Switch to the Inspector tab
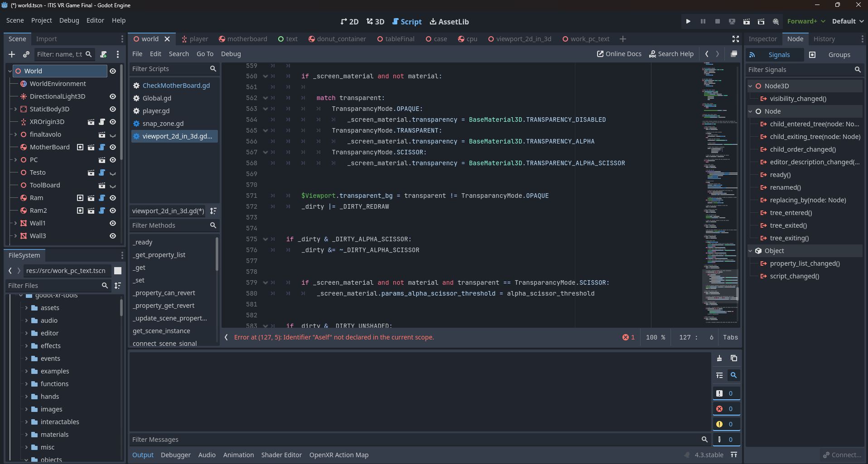Image resolution: width=868 pixels, height=464 pixels. click(762, 39)
